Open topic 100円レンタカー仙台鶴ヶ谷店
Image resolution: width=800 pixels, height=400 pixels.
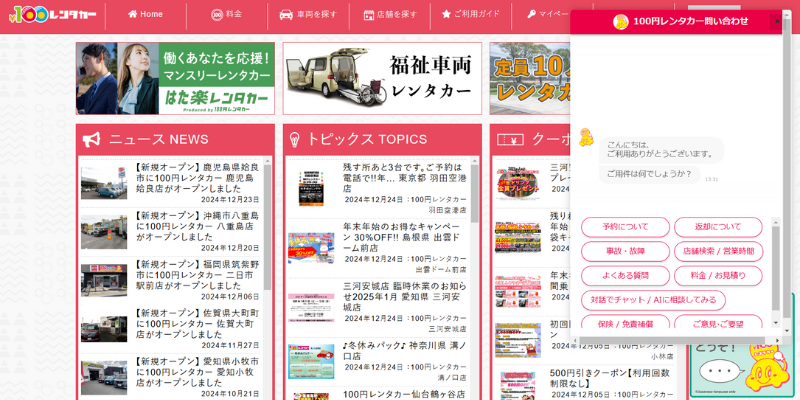click(404, 394)
